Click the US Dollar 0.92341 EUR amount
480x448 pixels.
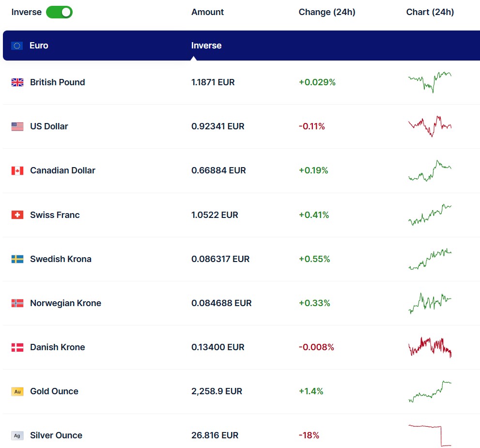[x=217, y=126]
